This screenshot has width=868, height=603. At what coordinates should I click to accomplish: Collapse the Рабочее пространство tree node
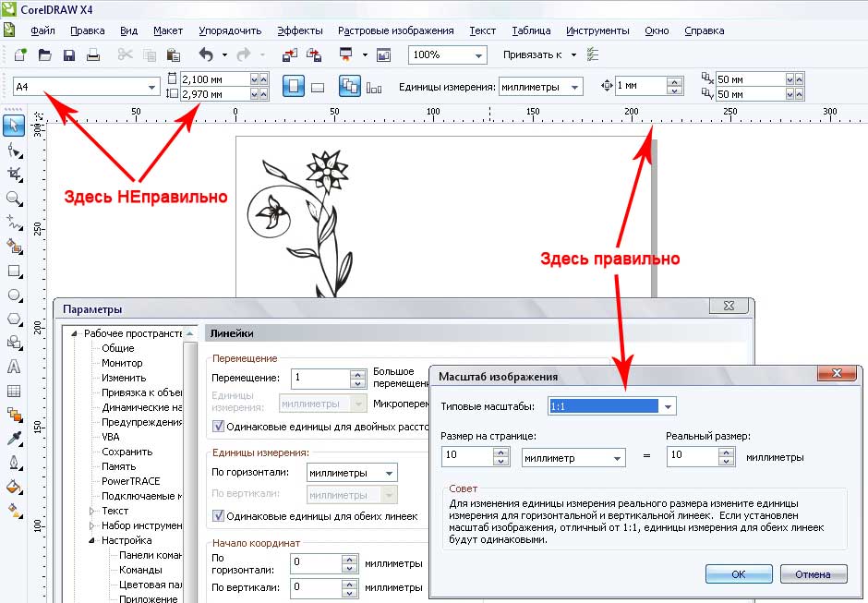point(74,333)
